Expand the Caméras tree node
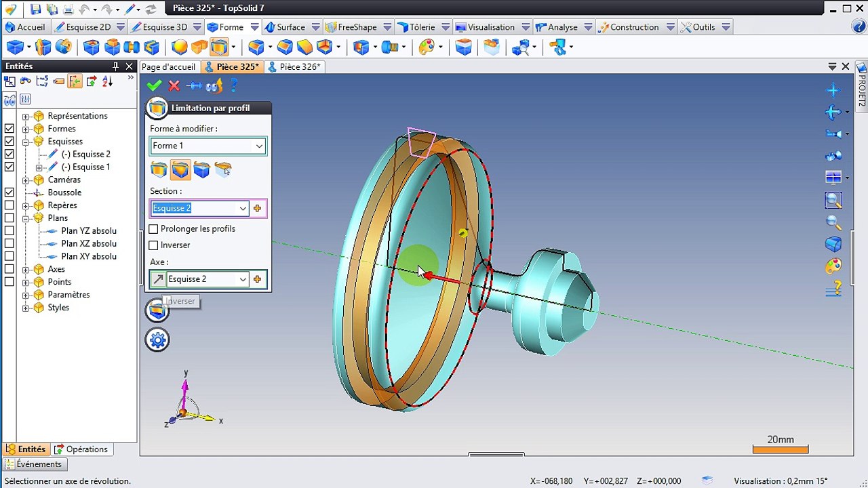868x488 pixels. [26, 180]
